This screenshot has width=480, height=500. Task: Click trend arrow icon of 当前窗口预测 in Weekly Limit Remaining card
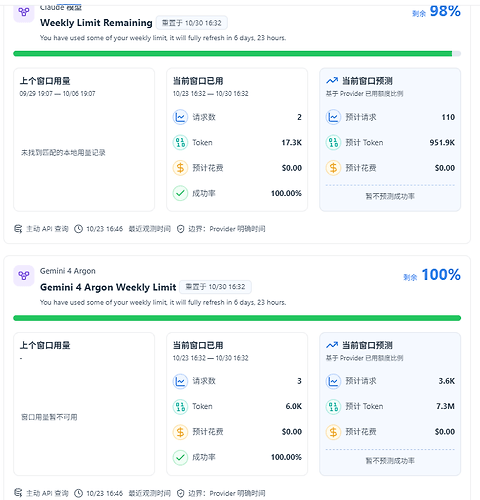point(332,81)
